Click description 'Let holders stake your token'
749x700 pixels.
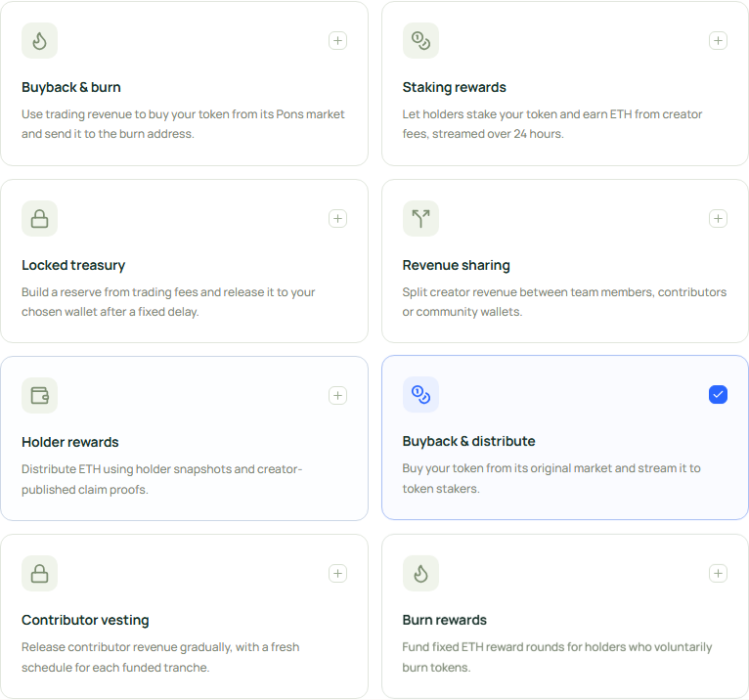(552, 124)
